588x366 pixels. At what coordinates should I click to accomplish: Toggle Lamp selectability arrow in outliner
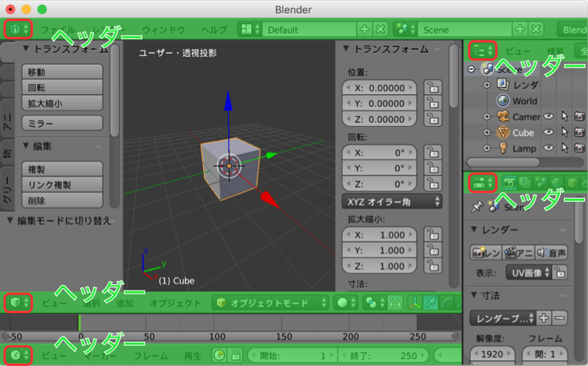pyautogui.click(x=563, y=148)
